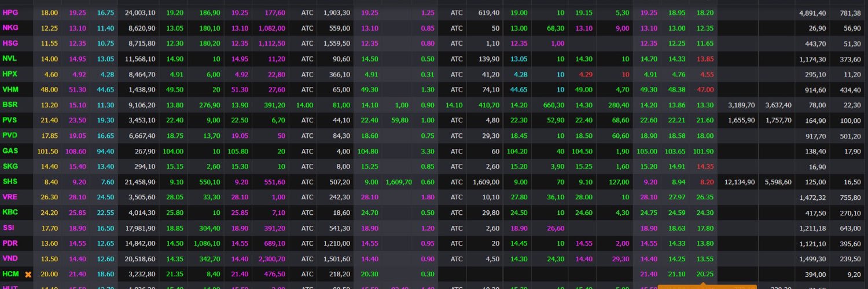Select HCM volume 3,232,80
Image resolution: width=868 pixels, height=289 pixels.
(x=141, y=274)
